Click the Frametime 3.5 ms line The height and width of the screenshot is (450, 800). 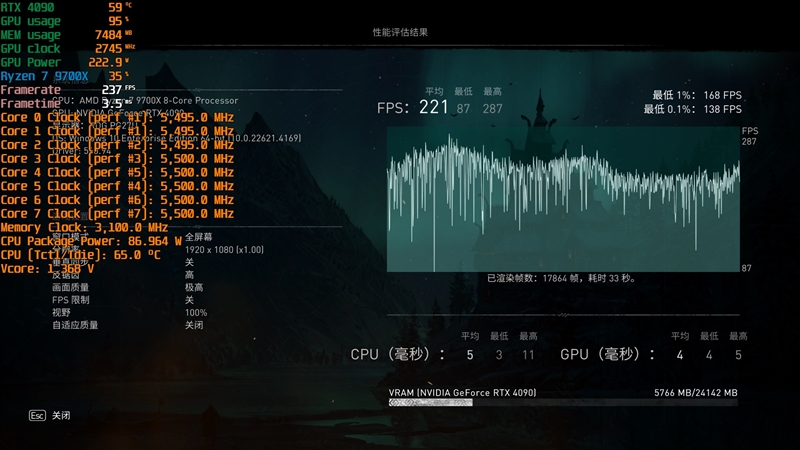tap(65, 104)
